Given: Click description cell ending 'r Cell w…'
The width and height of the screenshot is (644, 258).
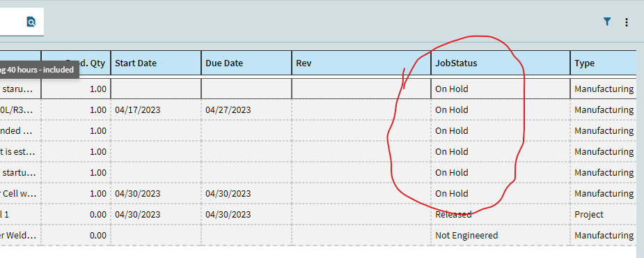Looking at the screenshot, I should 20,193.
